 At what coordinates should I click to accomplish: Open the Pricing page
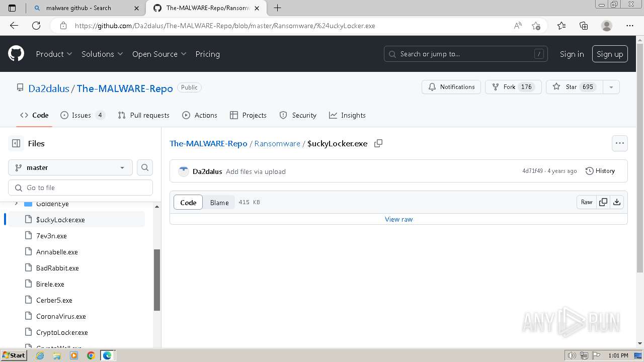click(x=207, y=54)
